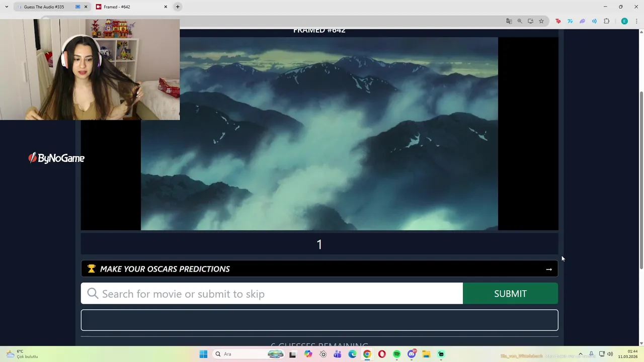
Task: Click the zoom magnifier icon in address bar
Action: coord(520,21)
